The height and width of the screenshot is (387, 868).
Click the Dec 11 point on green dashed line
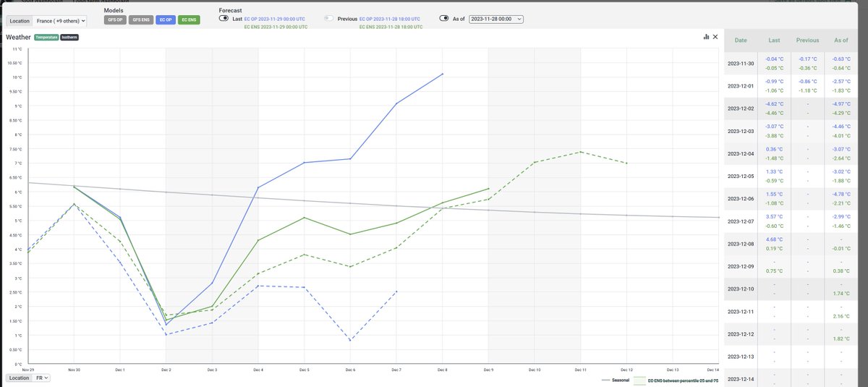point(581,152)
